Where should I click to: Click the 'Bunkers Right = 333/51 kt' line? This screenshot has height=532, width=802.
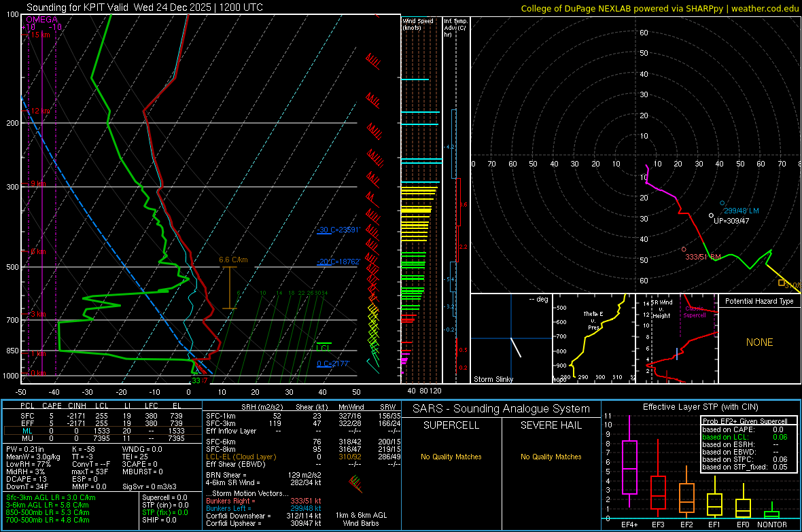[264, 501]
